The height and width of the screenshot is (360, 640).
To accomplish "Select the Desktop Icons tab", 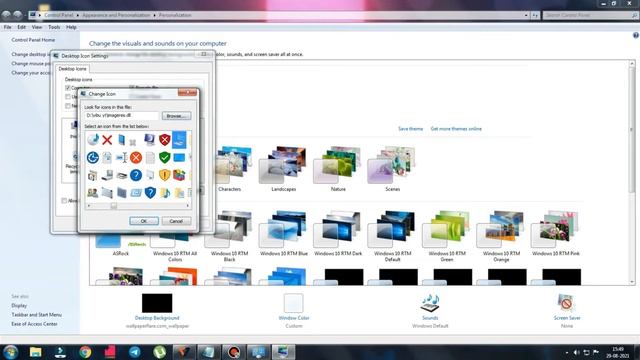I will (x=72, y=69).
